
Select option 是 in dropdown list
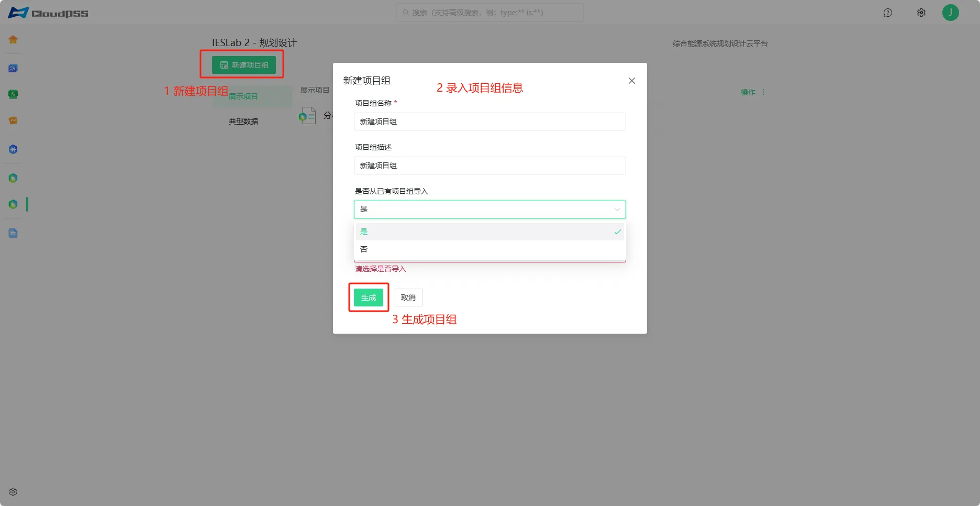[x=490, y=232]
